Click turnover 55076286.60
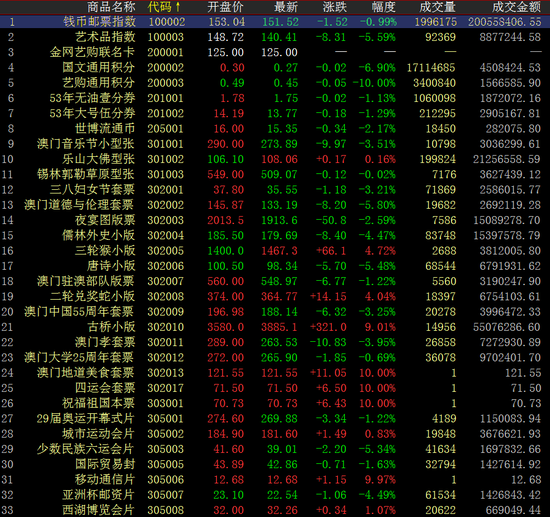Screen dimensions: 550x517 click(x=507, y=327)
